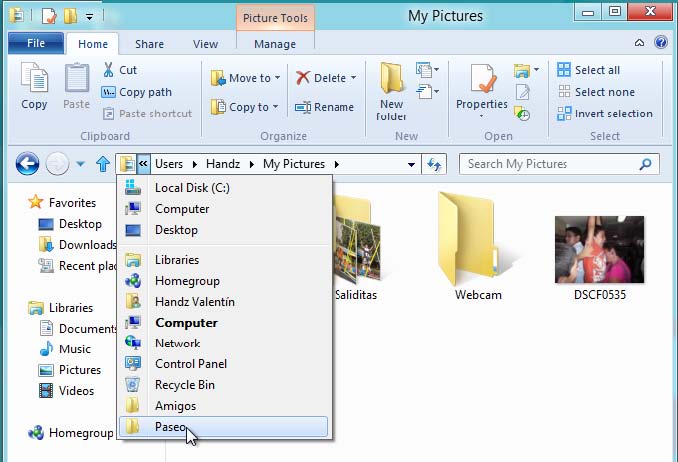
Task: Expand the Copy to dropdown
Action: [277, 107]
